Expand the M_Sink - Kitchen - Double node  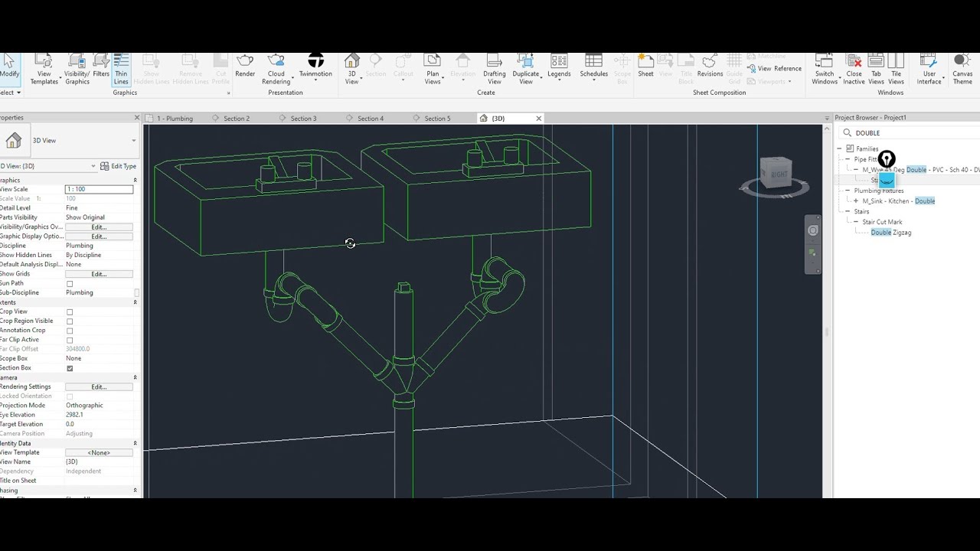coord(856,201)
